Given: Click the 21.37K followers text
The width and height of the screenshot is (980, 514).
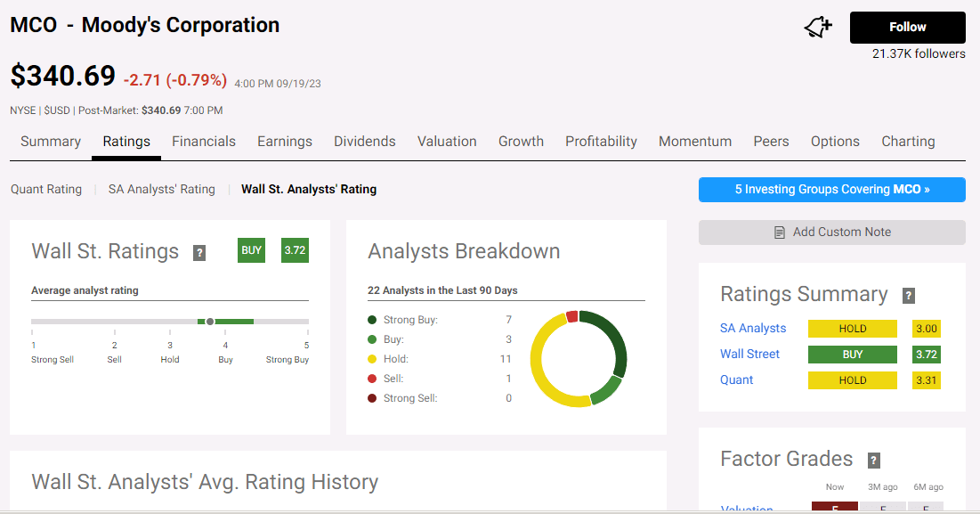Looking at the screenshot, I should [x=919, y=53].
